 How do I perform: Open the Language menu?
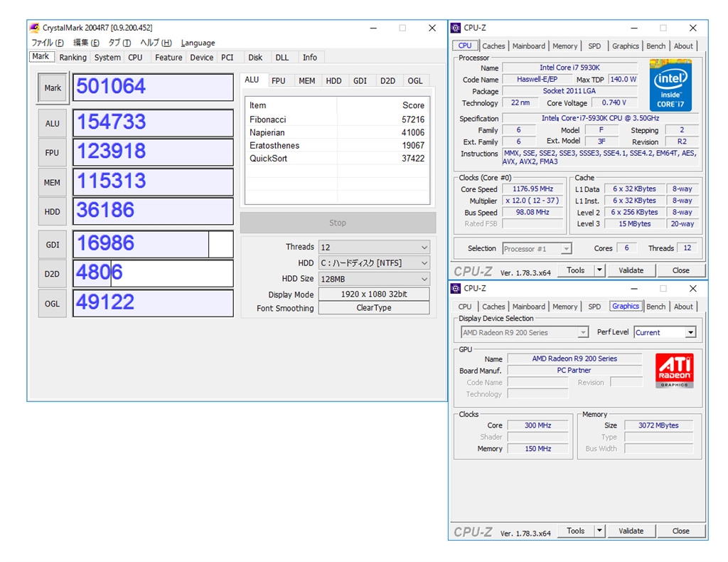click(198, 43)
